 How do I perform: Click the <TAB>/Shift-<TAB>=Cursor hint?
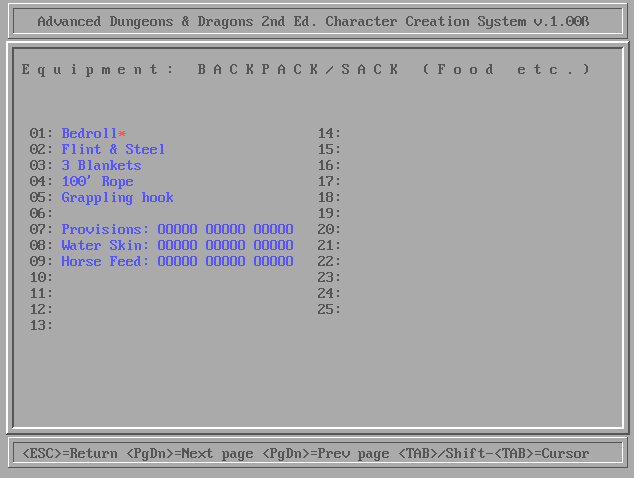[x=494, y=453]
